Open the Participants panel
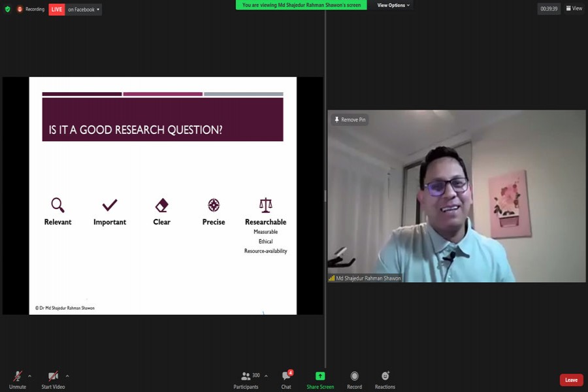This screenshot has width=588, height=392. point(246,378)
